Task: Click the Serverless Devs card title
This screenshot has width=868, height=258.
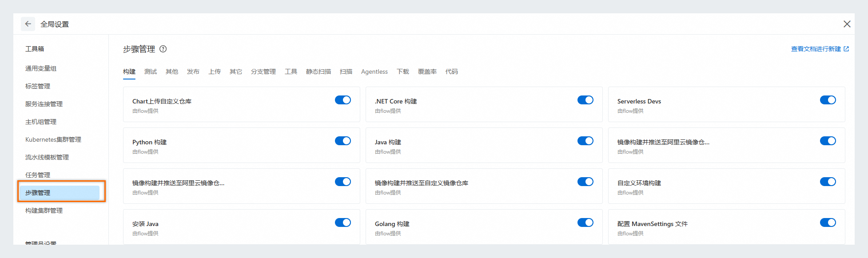Action: click(x=639, y=101)
